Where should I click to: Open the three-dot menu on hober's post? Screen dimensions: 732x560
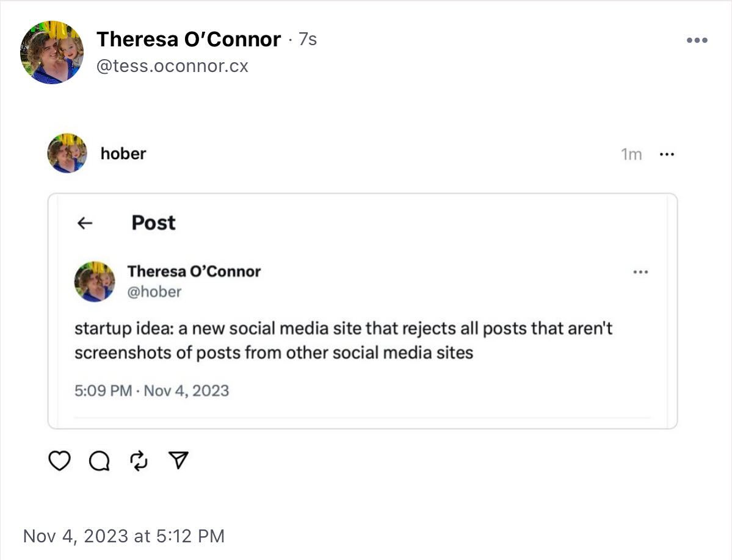click(667, 154)
